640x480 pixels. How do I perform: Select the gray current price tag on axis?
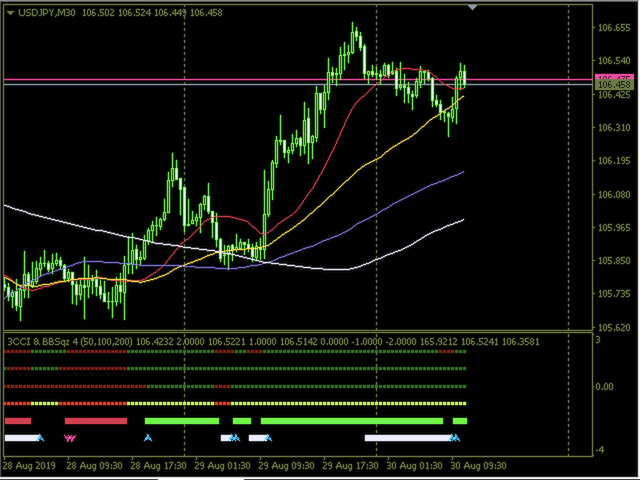point(614,85)
